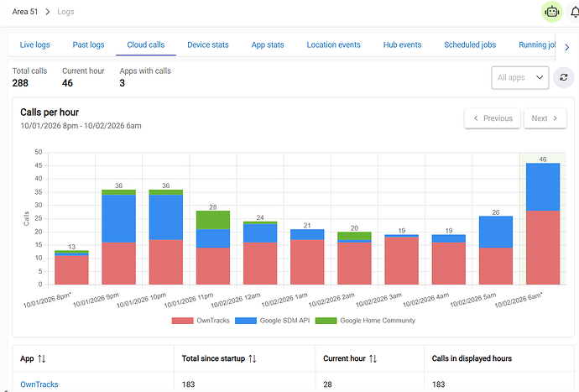Switch to the Device stats tab
The height and width of the screenshot is (392, 579).
pos(208,44)
